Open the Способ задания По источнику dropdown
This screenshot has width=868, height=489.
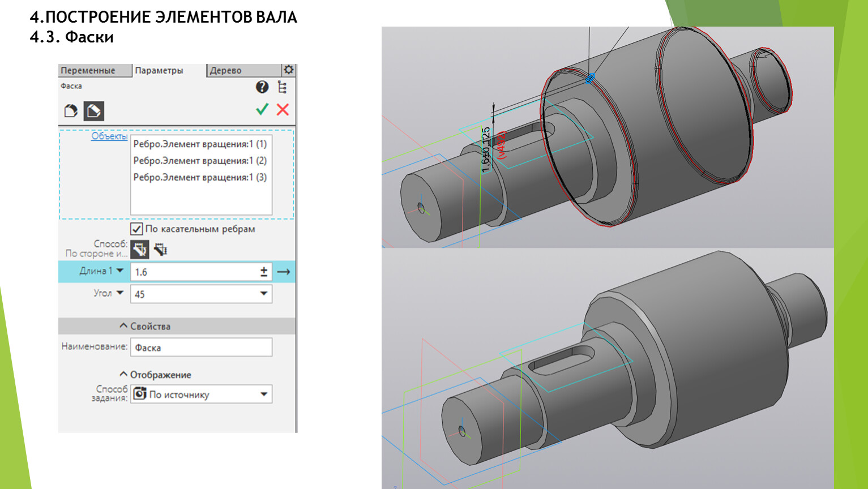pyautogui.click(x=263, y=394)
